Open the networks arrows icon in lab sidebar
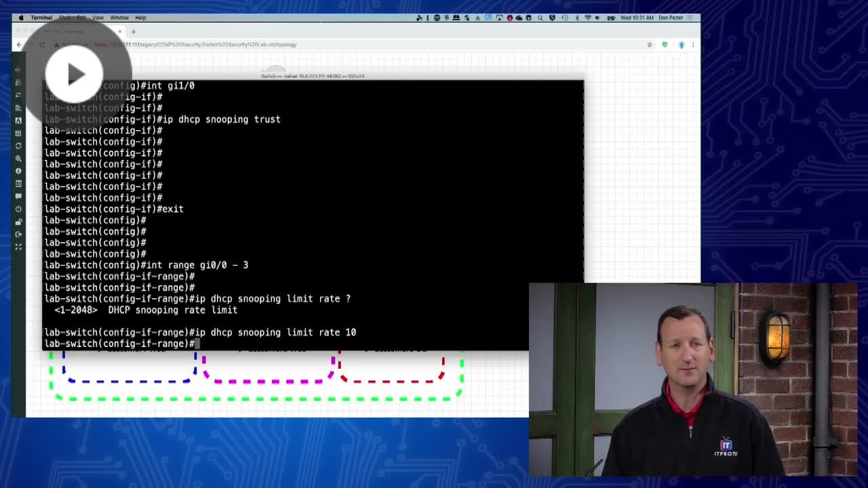Viewport: 868px width, 488px height. tap(18, 95)
